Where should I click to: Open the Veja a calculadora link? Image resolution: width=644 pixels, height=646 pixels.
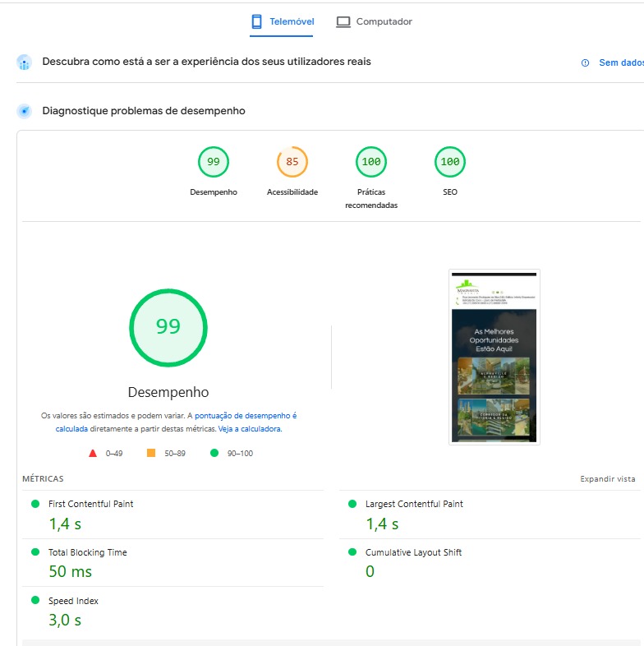pos(250,429)
